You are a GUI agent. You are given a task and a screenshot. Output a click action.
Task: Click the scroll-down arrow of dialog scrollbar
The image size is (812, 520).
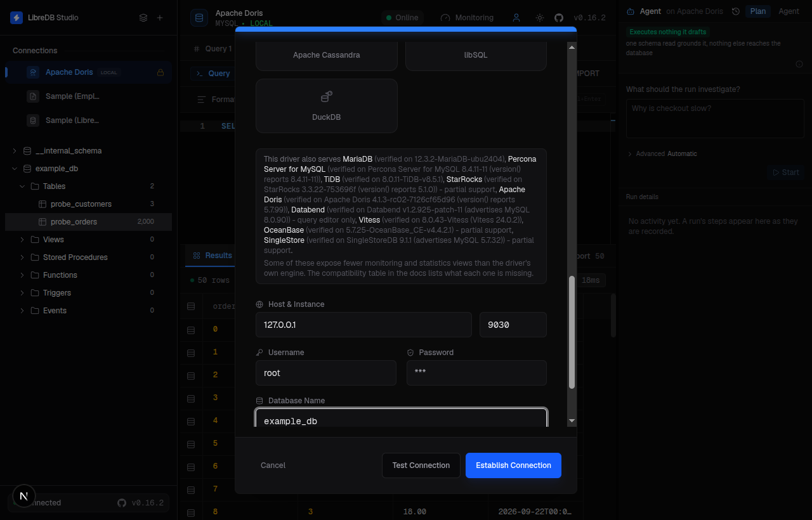572,421
